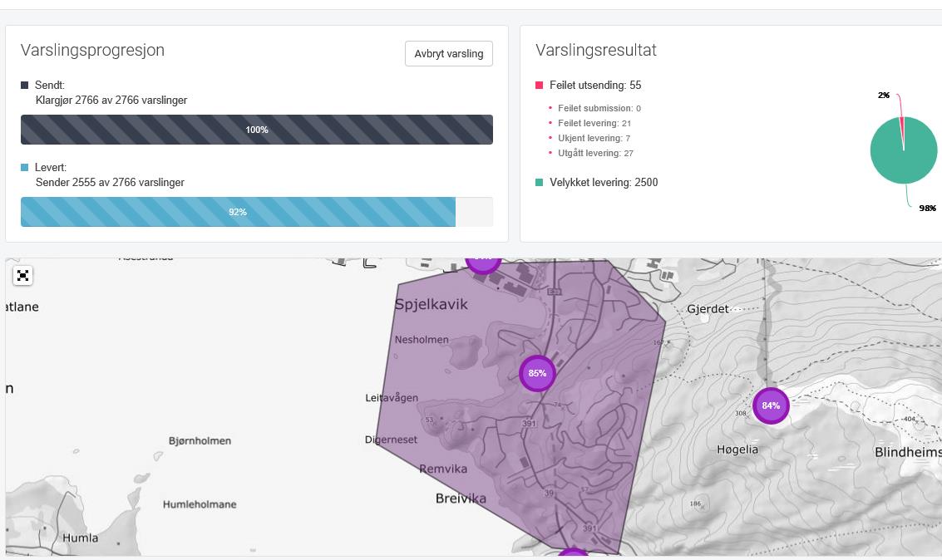942x560 pixels.
Task: Click the Levert 92% progress bar
Action: (x=257, y=212)
